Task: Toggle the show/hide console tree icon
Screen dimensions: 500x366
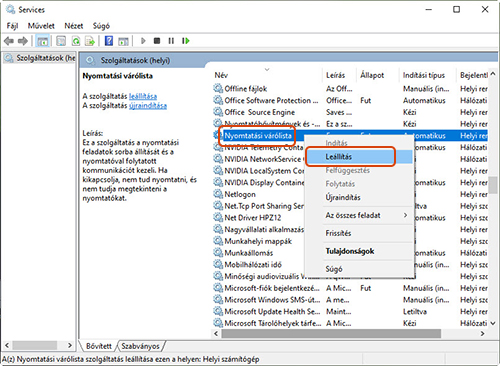Action: pos(43,41)
